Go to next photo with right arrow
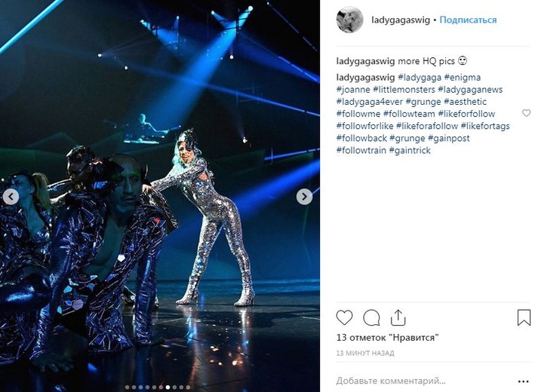Viewport: 538px width, 392px height. click(304, 197)
